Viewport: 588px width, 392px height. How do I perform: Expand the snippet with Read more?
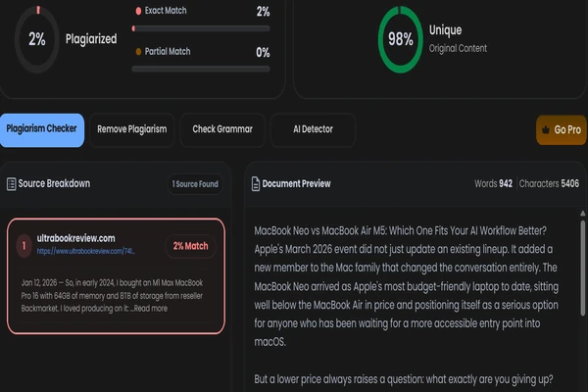tap(151, 309)
